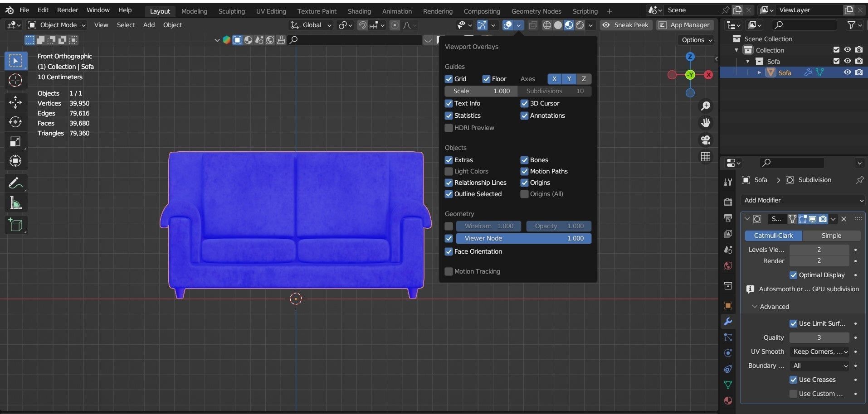Expand the Sofa mesh object in outliner

pyautogui.click(x=759, y=72)
